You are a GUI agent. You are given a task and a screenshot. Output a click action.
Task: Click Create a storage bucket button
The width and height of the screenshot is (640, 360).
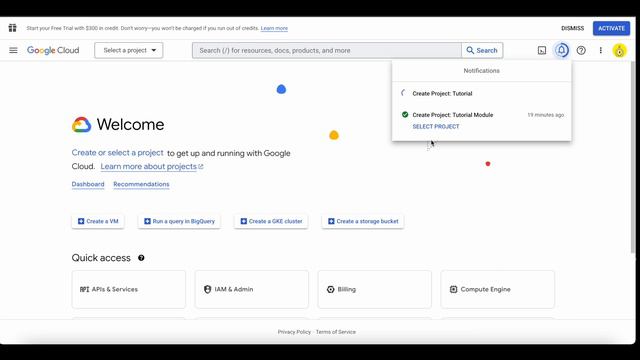(363, 221)
